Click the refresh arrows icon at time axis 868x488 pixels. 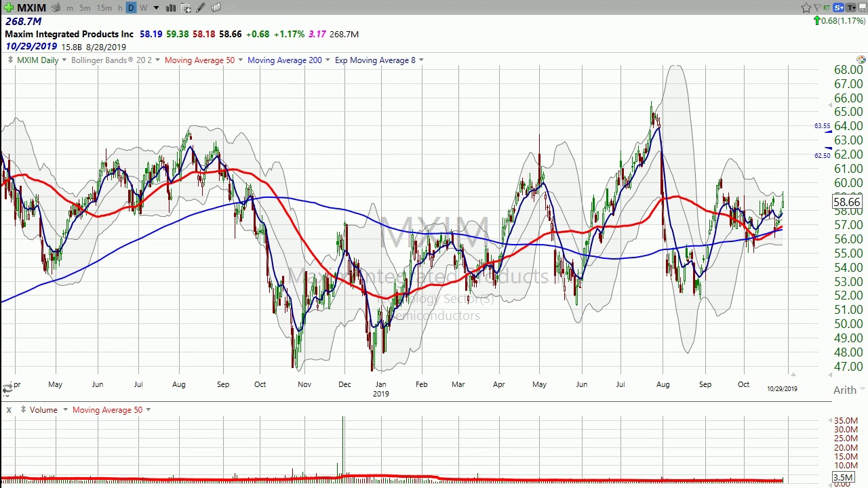(7, 388)
